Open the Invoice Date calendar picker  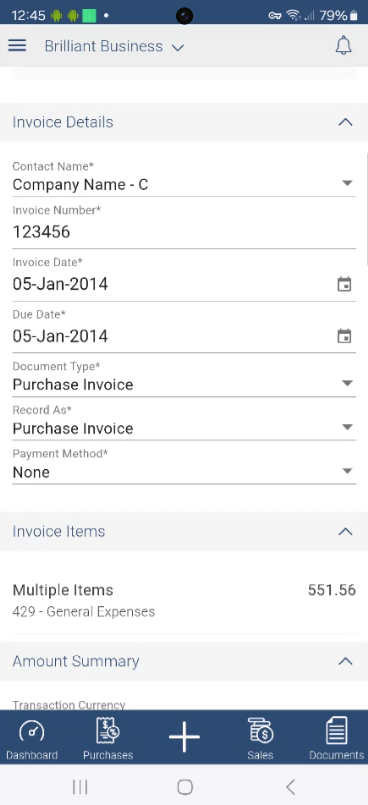click(x=344, y=284)
